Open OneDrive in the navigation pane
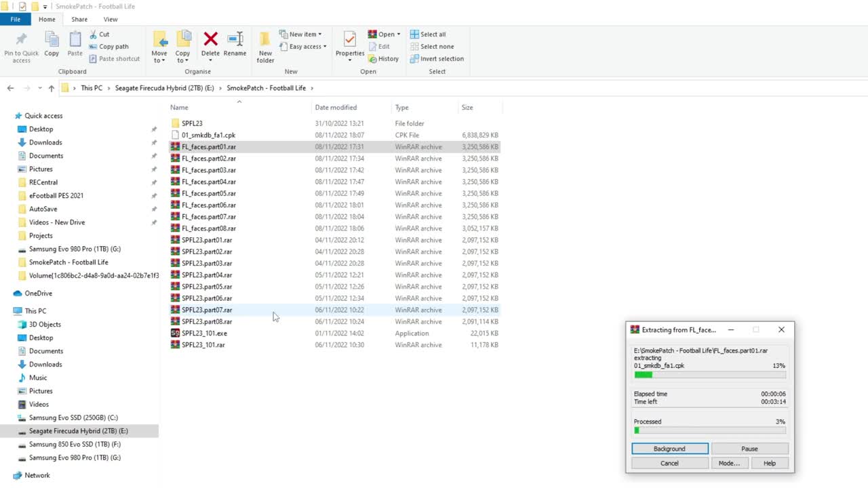Image resolution: width=868 pixels, height=488 pixels. 38,293
